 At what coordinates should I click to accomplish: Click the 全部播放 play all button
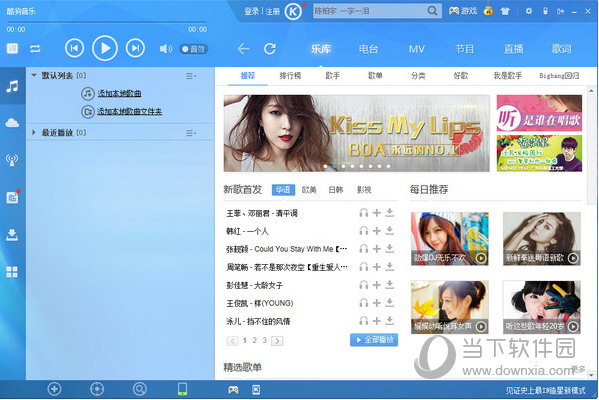pos(374,340)
